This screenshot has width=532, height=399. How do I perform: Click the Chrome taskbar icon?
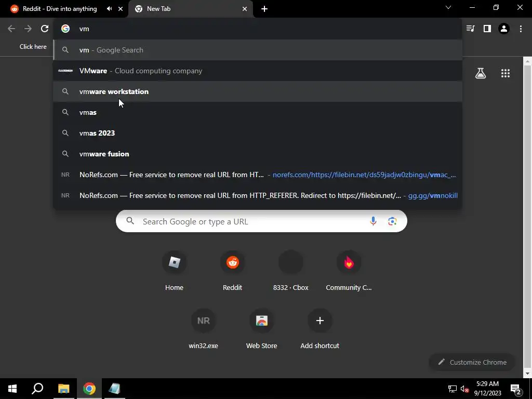click(89, 389)
